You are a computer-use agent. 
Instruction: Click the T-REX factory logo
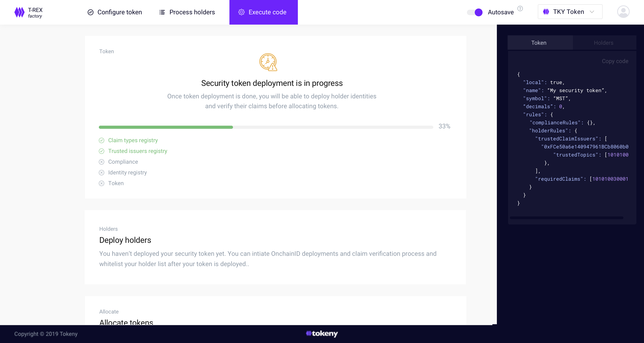[28, 12]
